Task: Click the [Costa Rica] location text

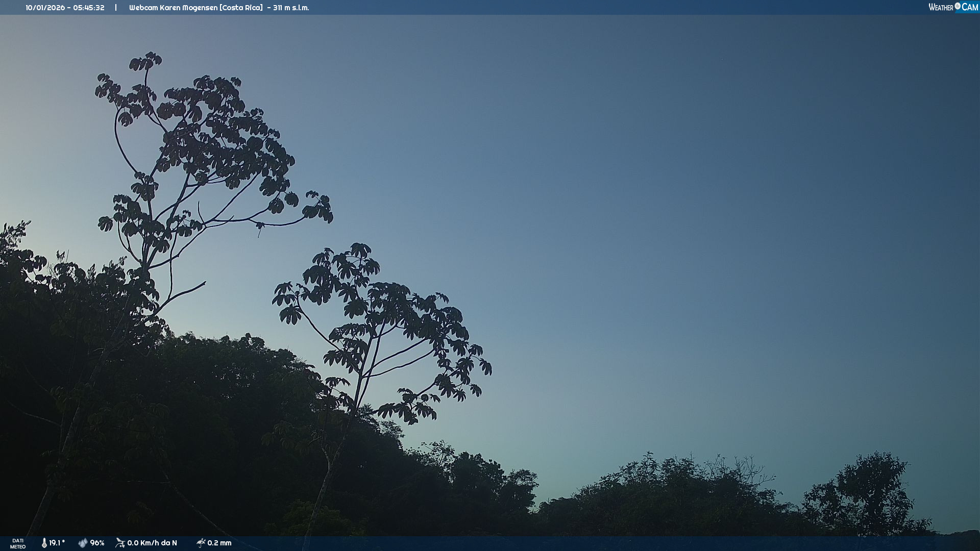Action: [241, 8]
